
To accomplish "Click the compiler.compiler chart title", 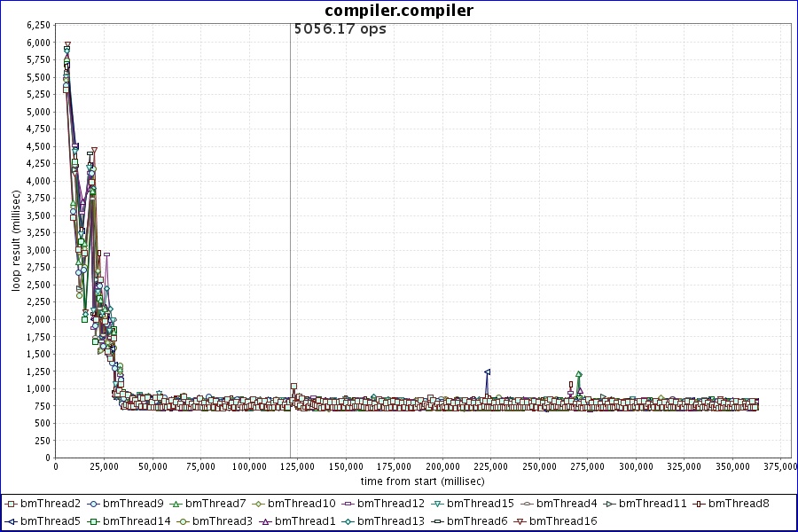I will [x=399, y=11].
